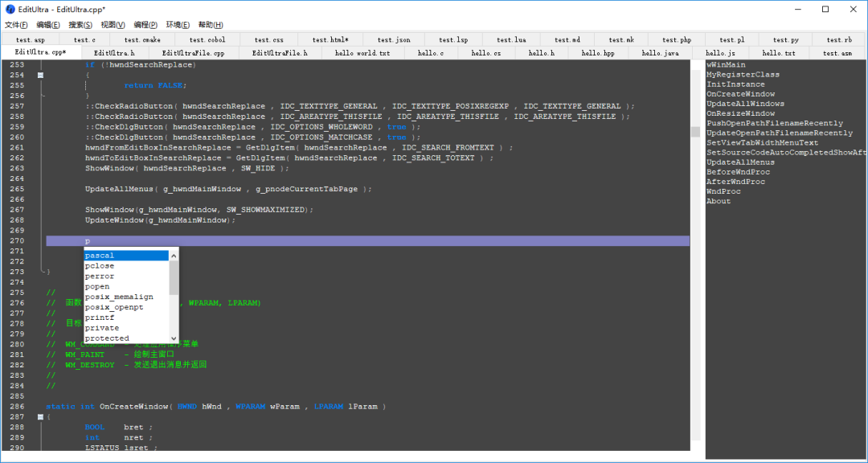The image size is (868, 463).
Task: Click the editor vertical scrollbar thumb
Action: coord(695,131)
